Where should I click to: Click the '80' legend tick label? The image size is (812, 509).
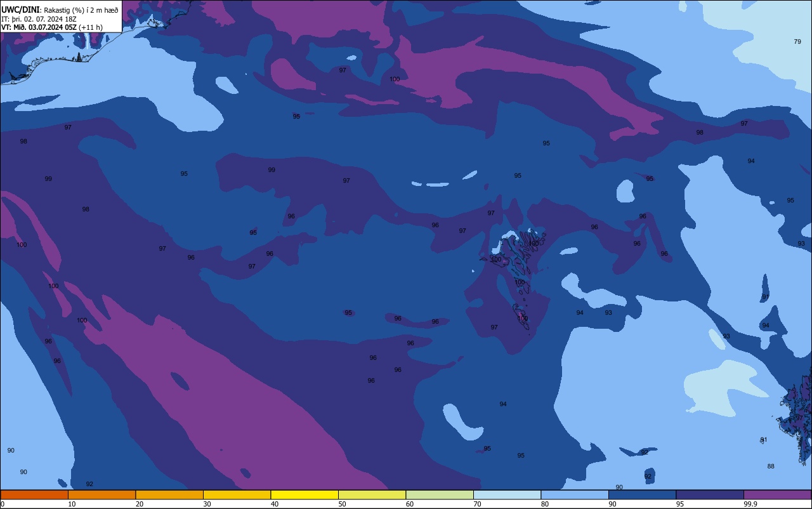(x=545, y=504)
